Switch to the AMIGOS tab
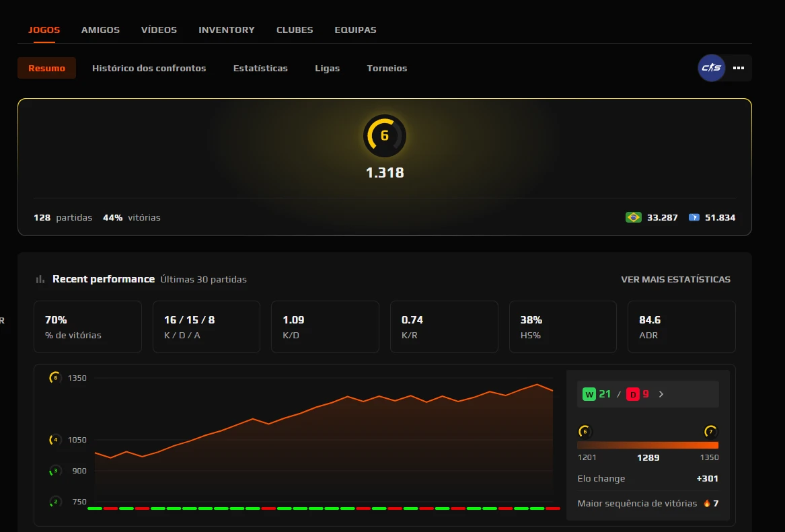Viewport: 785px width, 532px height. pyautogui.click(x=100, y=30)
